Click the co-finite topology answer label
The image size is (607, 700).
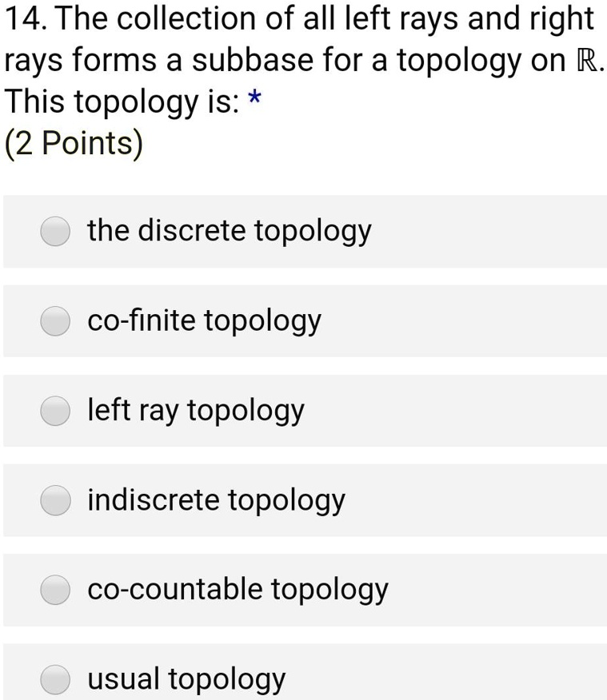pos(204,321)
